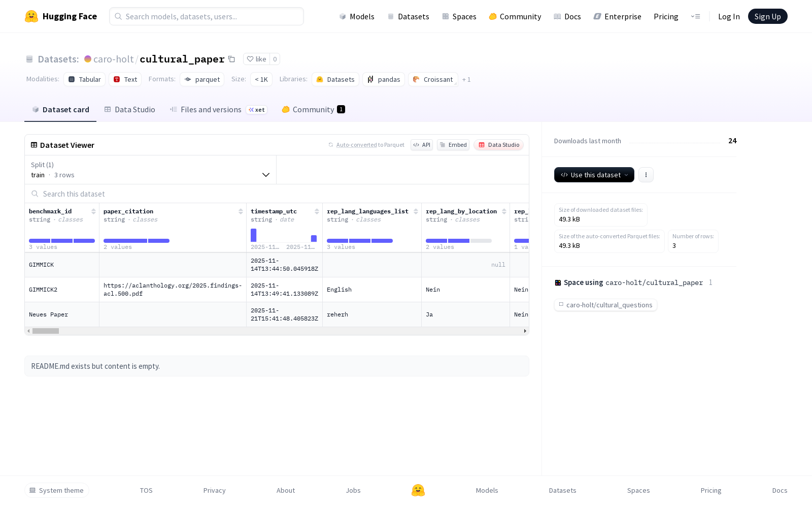Click the Datasets stack icon near title
Screen dimensions: 812x508
click(x=29, y=59)
